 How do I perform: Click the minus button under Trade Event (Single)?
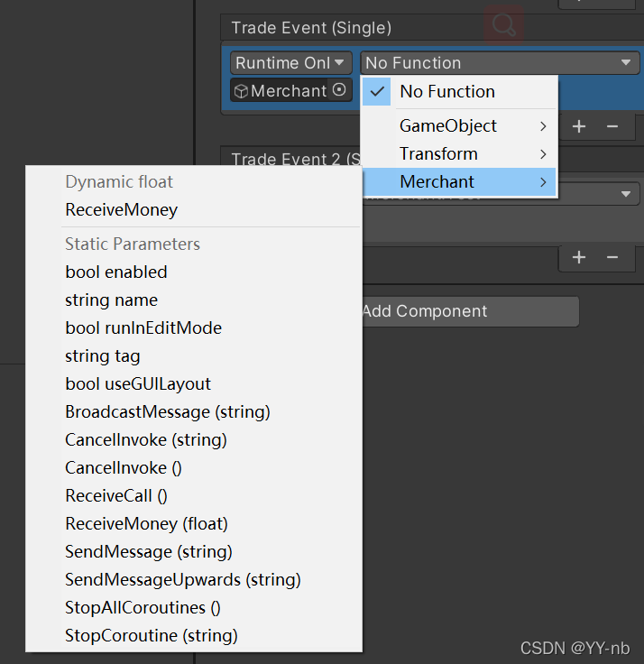[612, 126]
